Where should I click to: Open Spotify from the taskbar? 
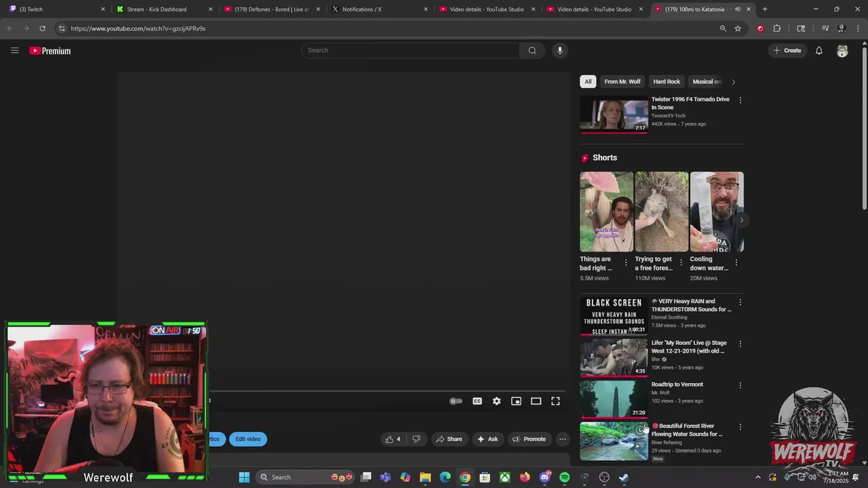pos(564,477)
